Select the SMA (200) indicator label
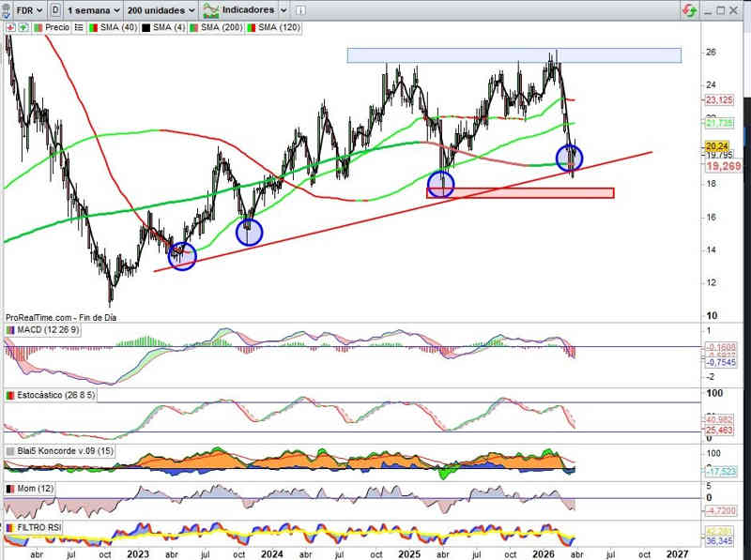The width and height of the screenshot is (751, 560). coord(217,28)
